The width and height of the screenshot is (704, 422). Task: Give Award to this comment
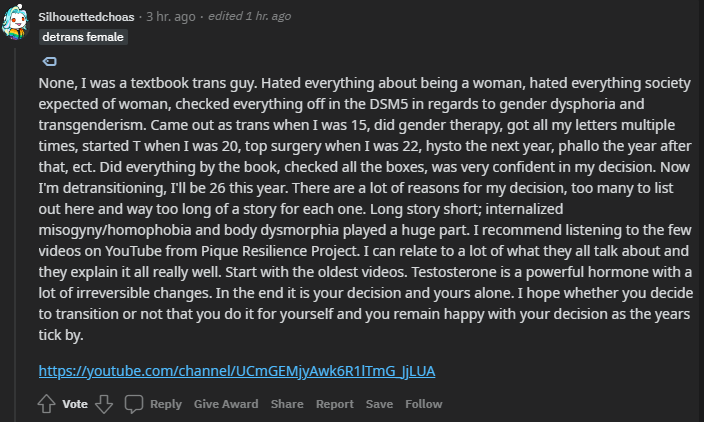click(226, 404)
